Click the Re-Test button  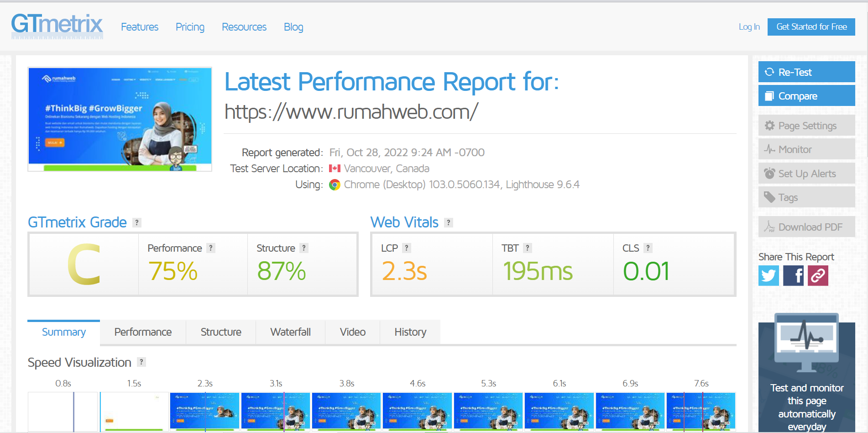(x=807, y=72)
